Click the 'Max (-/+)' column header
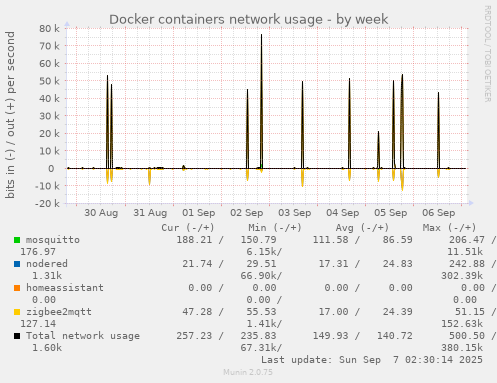 [449, 228]
